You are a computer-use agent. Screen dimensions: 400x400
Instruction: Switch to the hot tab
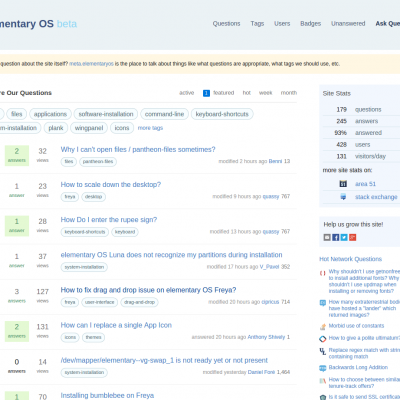pos(246,93)
